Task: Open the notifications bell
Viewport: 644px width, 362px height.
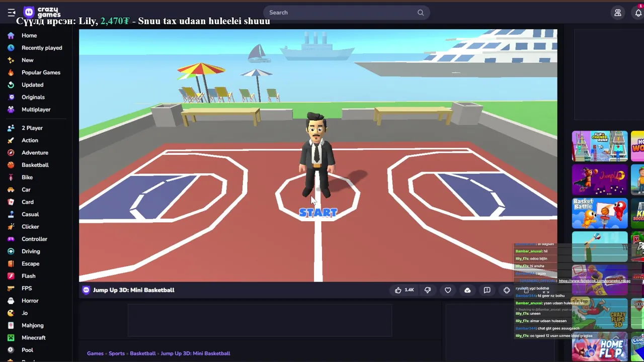Action: (x=638, y=13)
